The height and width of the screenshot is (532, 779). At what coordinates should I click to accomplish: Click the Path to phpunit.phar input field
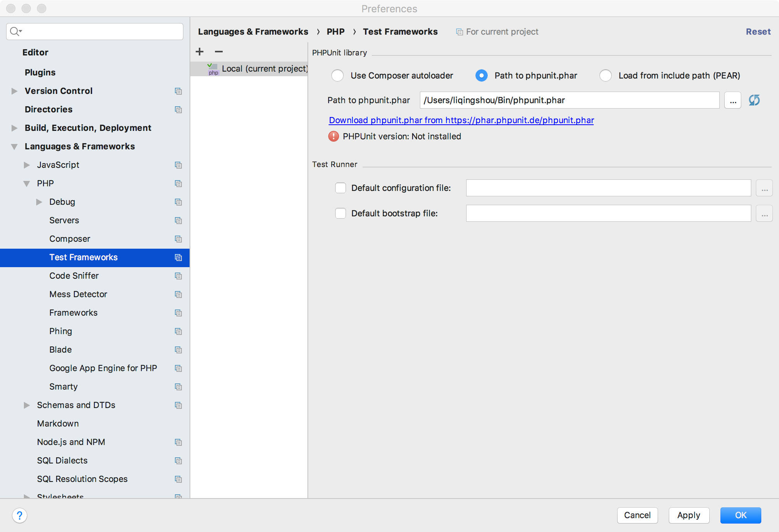[x=570, y=100]
